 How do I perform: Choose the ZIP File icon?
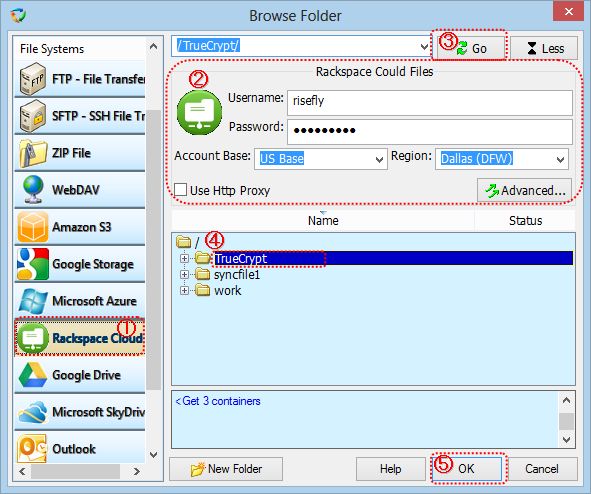(x=33, y=153)
